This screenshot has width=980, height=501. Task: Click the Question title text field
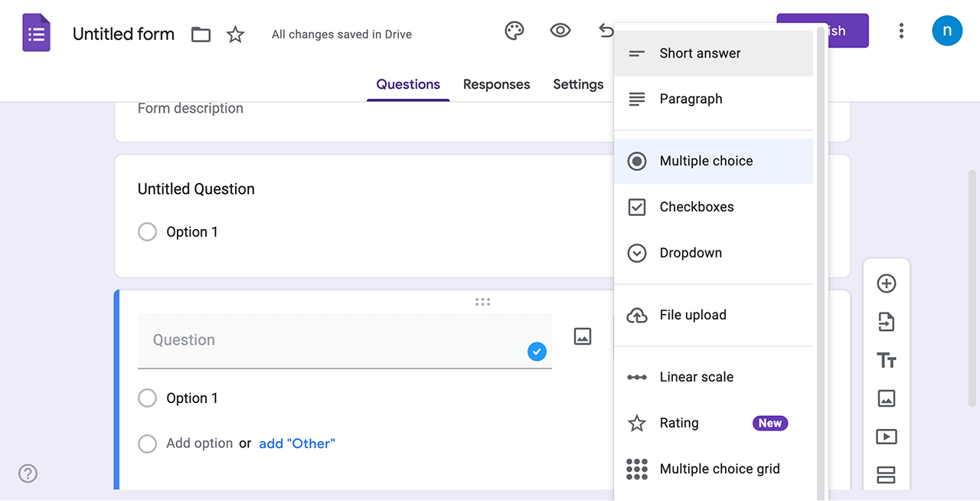306,339
